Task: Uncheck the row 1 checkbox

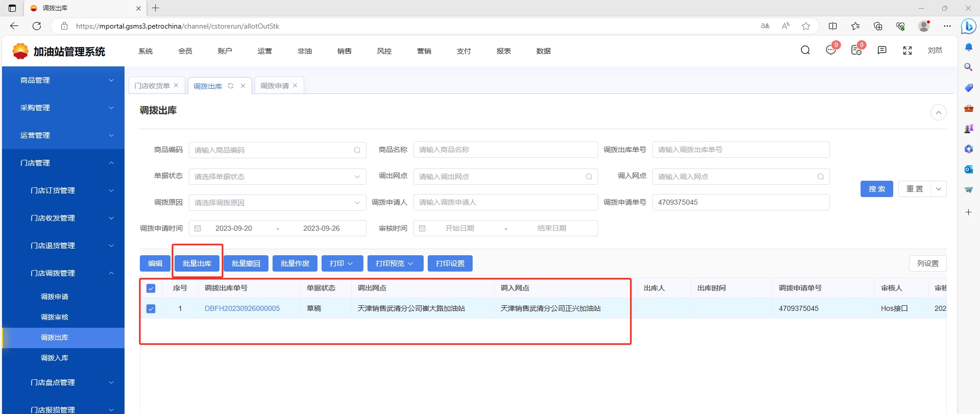Action: tap(151, 309)
